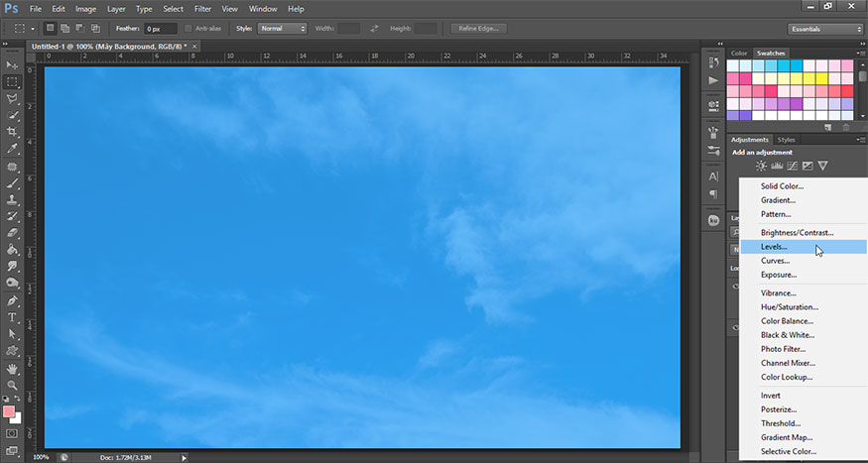The image size is (868, 463).
Task: Click the pink foreground color swatch
Action: click(9, 412)
